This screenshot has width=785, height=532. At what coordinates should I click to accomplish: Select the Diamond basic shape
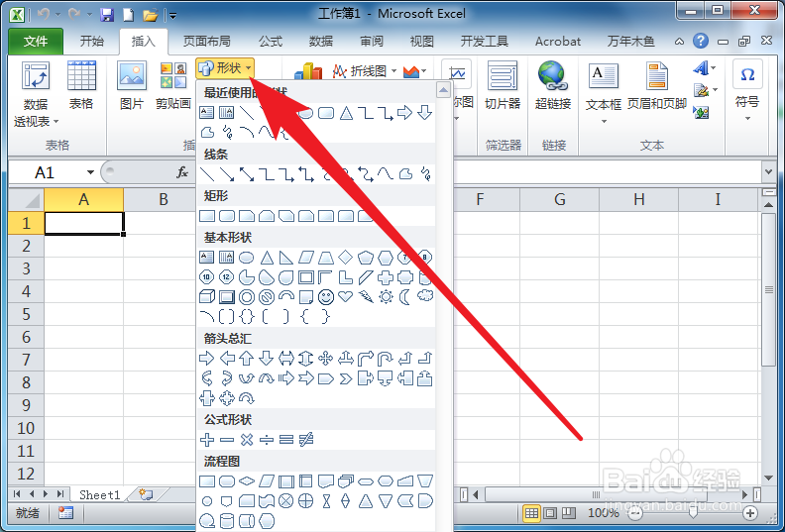point(346,258)
